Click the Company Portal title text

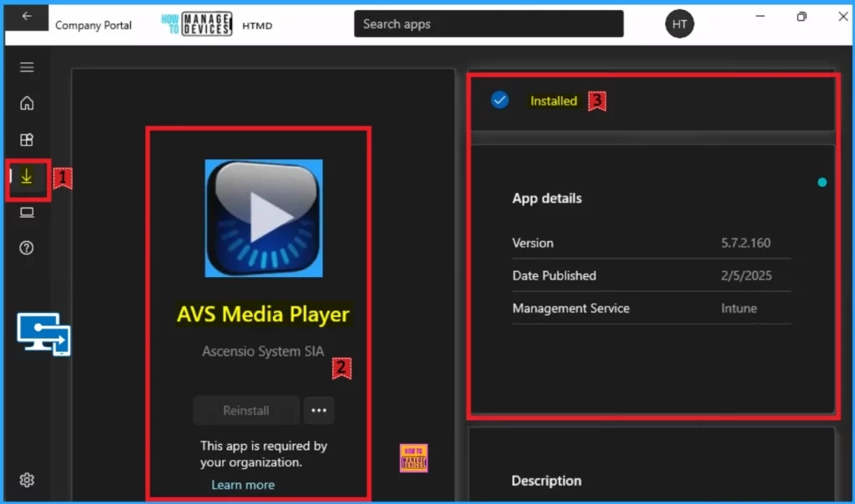[x=94, y=25]
